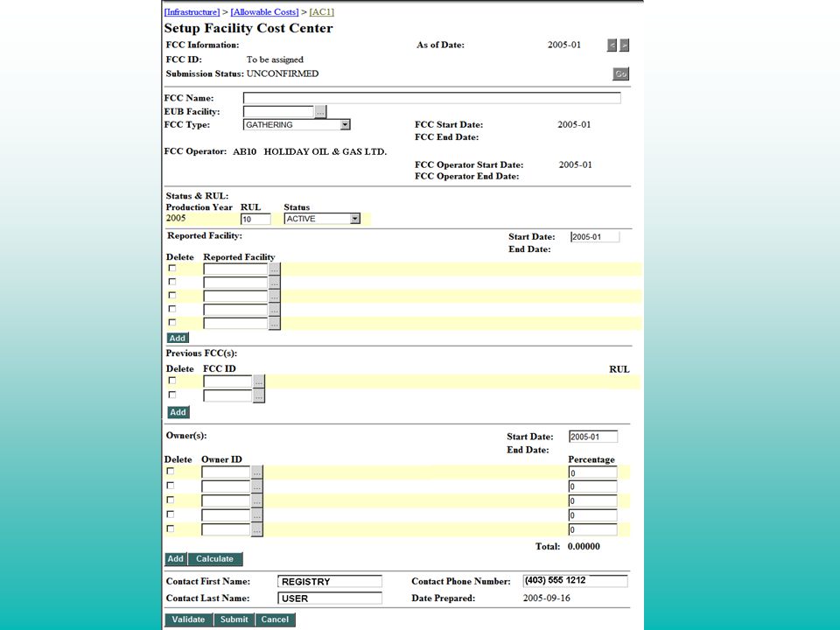
Task: Click Add under Owner(s) list
Action: pyautogui.click(x=176, y=559)
